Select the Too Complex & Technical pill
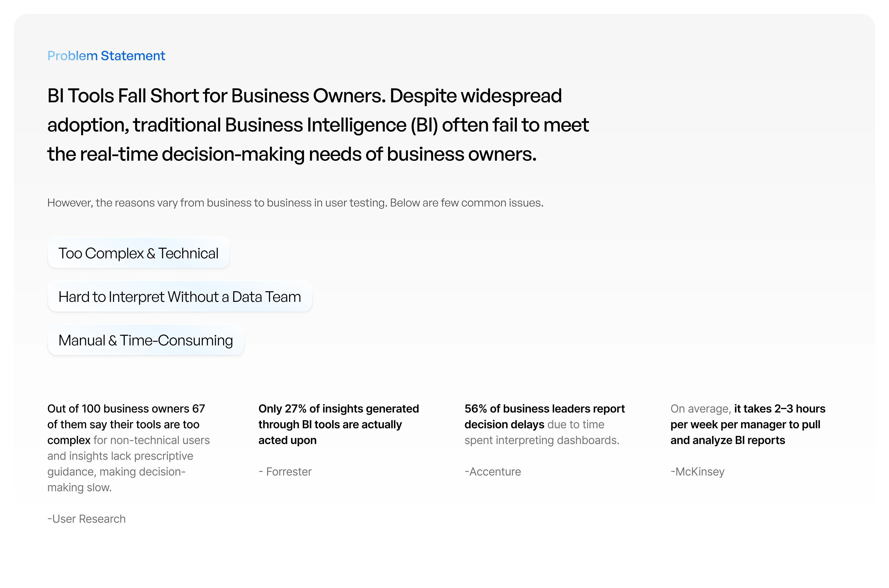Viewport: 889px width, 588px height. 138,253
